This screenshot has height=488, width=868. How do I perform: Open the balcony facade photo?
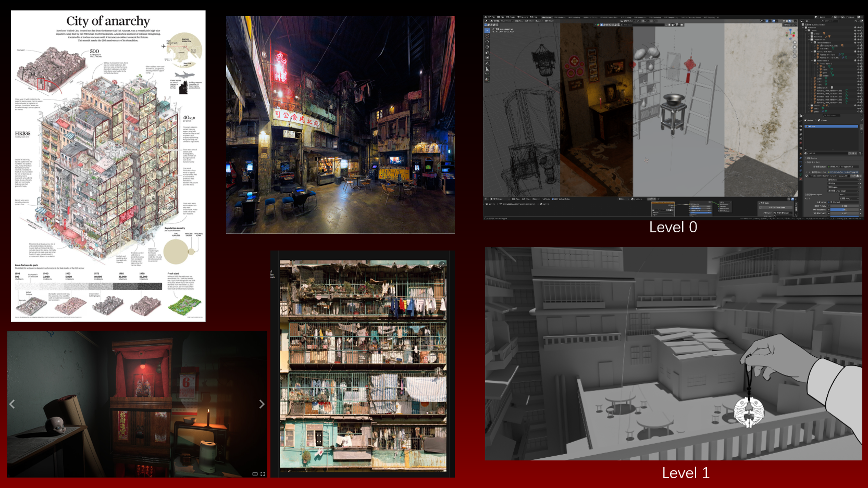click(363, 366)
